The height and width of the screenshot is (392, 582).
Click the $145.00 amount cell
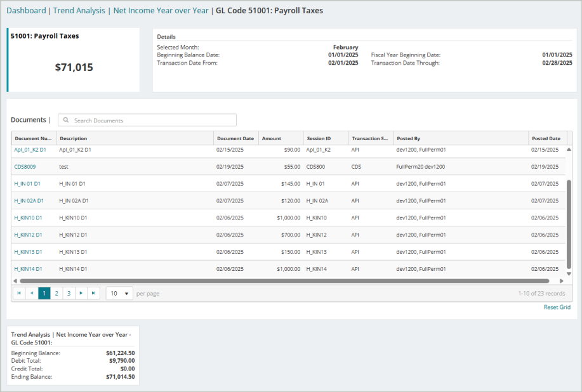(x=291, y=184)
